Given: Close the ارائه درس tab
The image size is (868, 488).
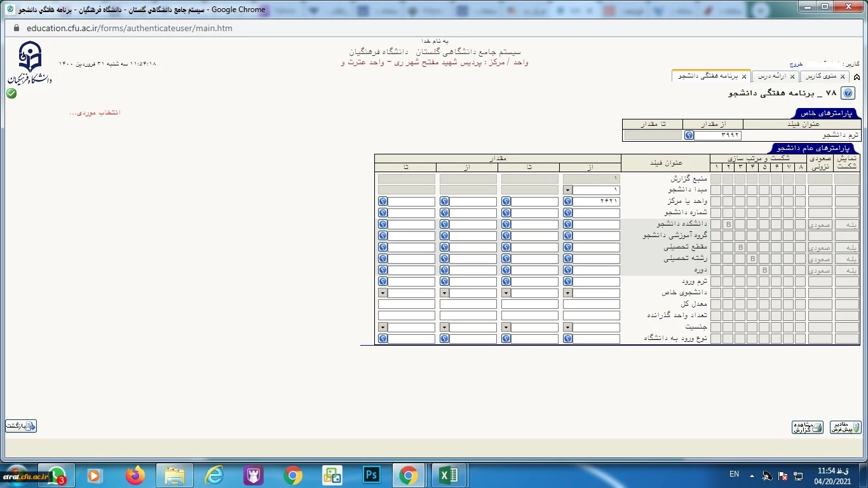Looking at the screenshot, I should tap(792, 77).
